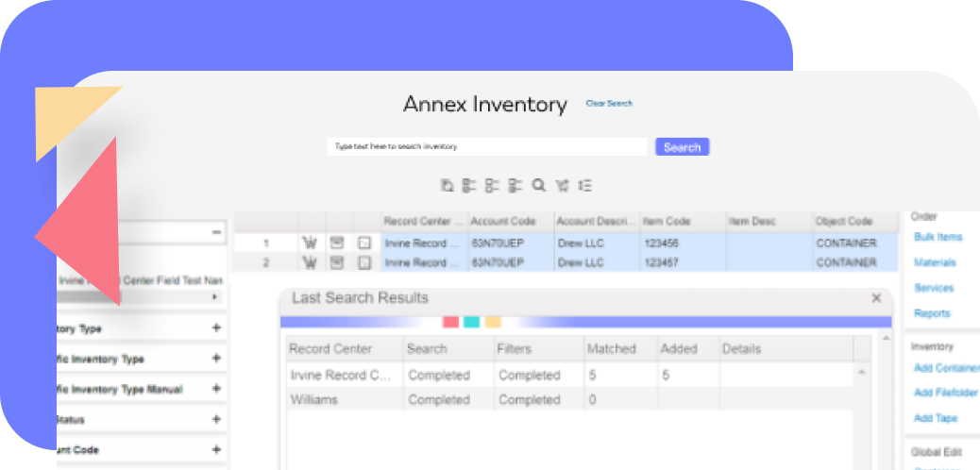980x470 pixels.
Task: Click the Matched value 0 for Williams
Action: 592,399
